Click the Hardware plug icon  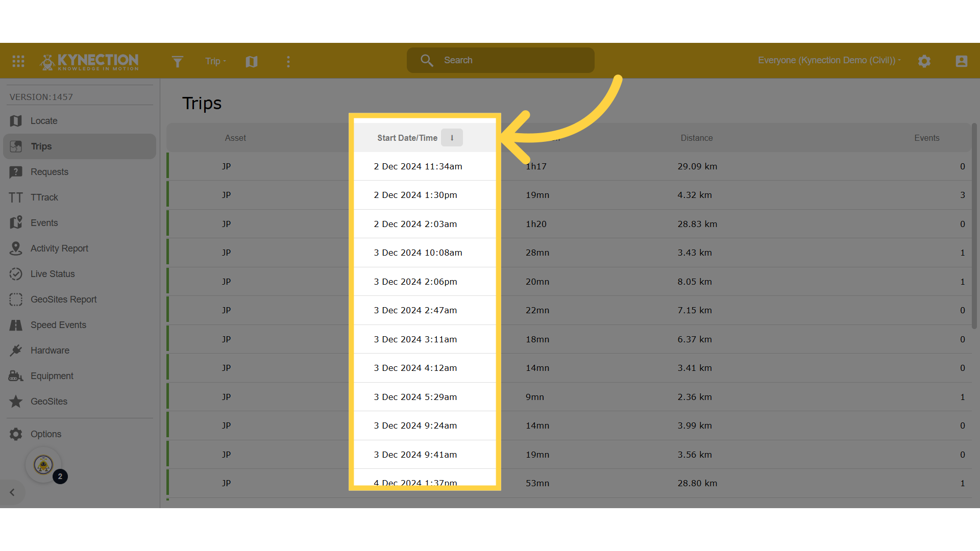(x=16, y=350)
